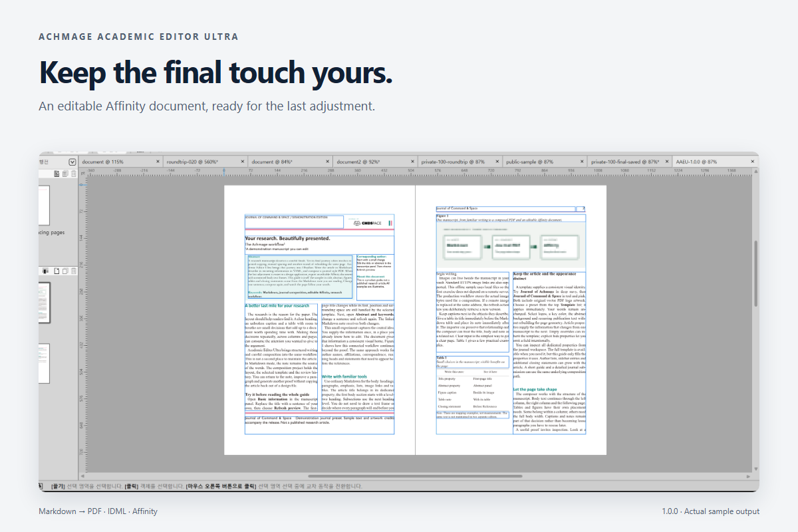Click the Figure 1 workflow diagram image
Screen dimensions: 798x532
pos(511,245)
